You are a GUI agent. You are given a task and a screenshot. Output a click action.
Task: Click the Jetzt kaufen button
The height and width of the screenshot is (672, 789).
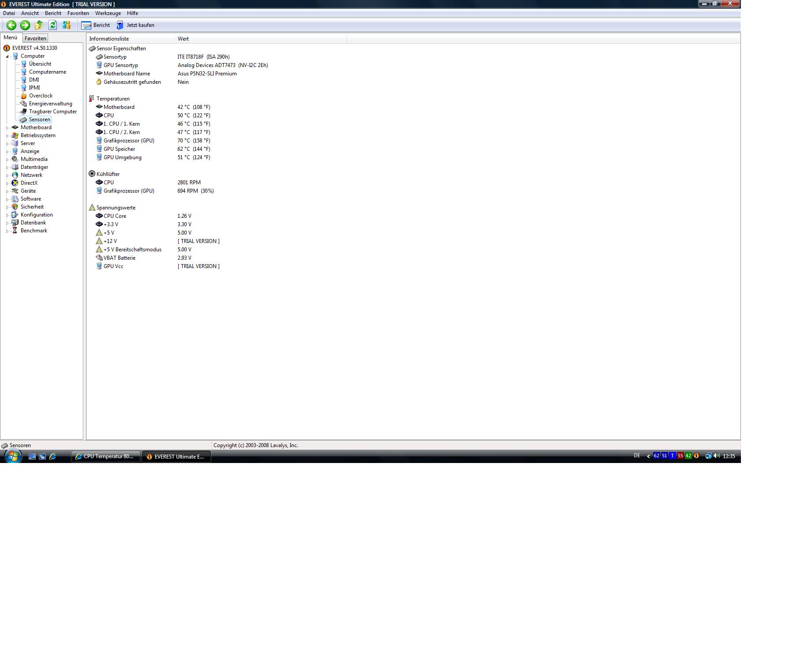(135, 25)
